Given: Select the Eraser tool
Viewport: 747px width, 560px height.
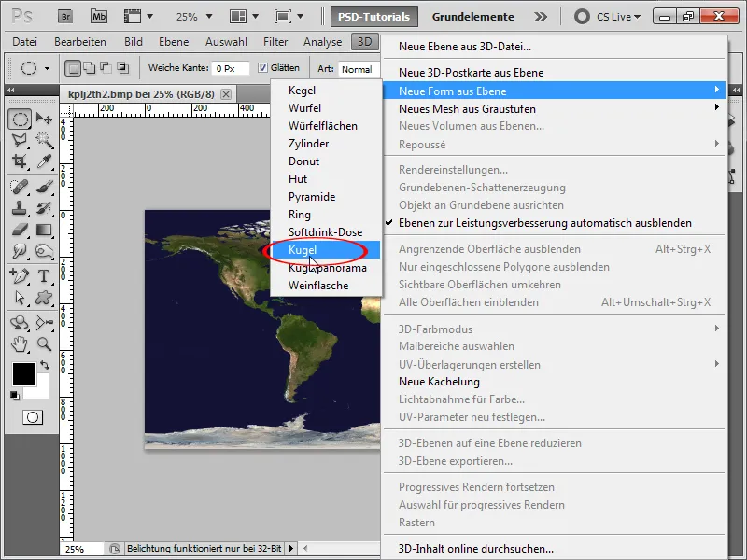Looking at the screenshot, I should click(20, 230).
